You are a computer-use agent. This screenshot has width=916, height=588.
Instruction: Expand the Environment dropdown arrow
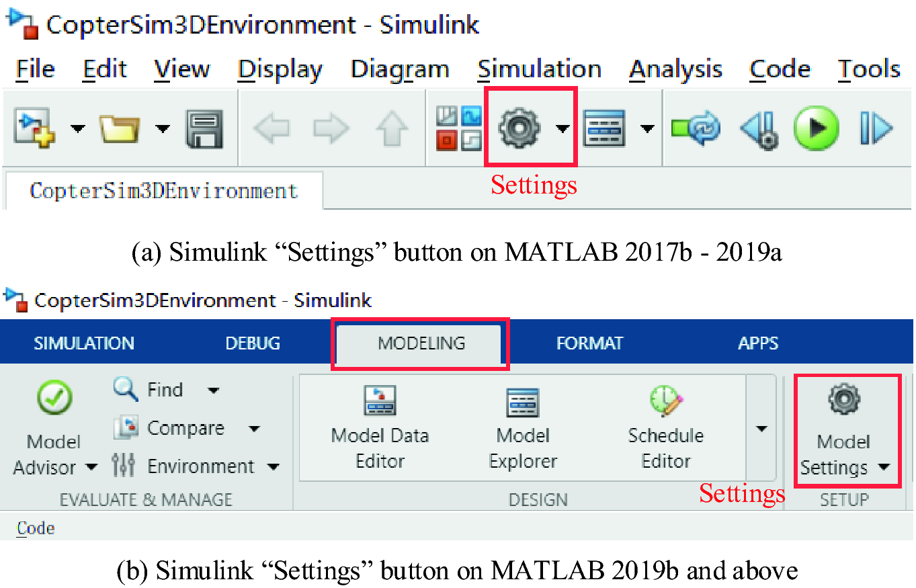click(273, 466)
